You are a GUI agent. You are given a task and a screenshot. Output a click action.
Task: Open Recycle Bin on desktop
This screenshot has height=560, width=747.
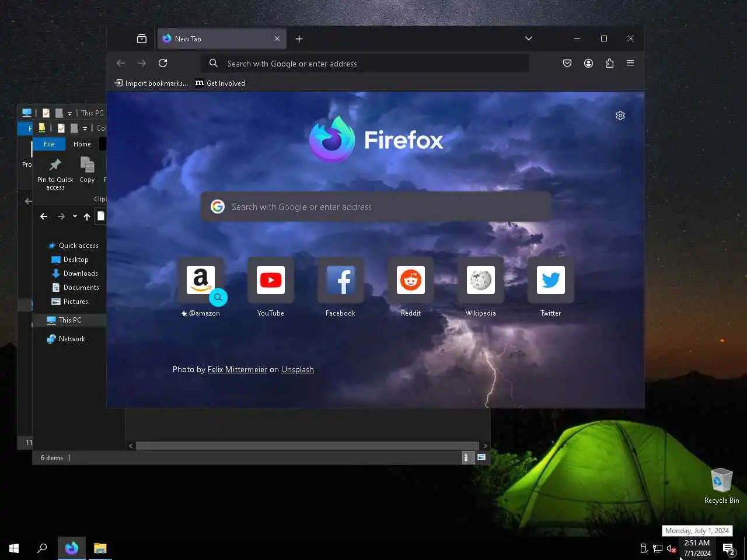pos(722,486)
